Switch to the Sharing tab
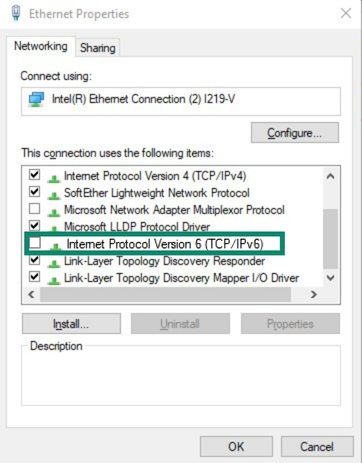The image size is (362, 463). click(98, 48)
